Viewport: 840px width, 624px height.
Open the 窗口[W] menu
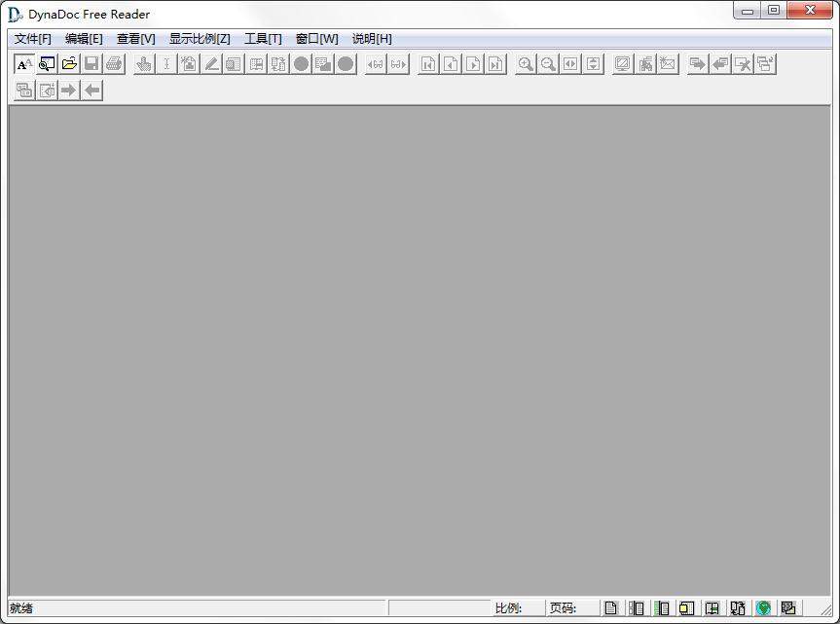(x=317, y=39)
